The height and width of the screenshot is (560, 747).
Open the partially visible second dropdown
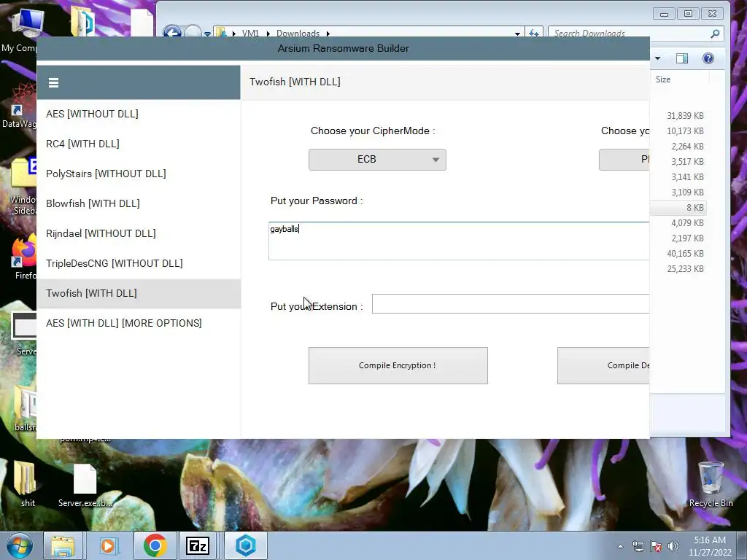click(x=624, y=160)
